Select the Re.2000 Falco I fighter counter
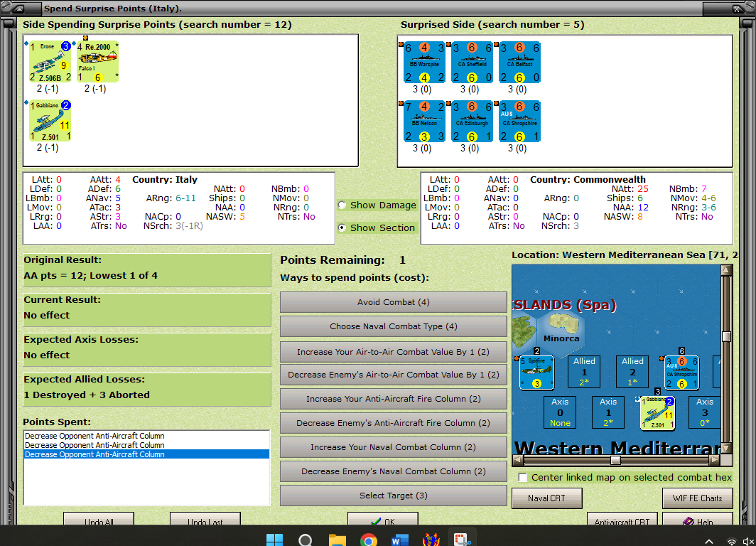 click(97, 62)
